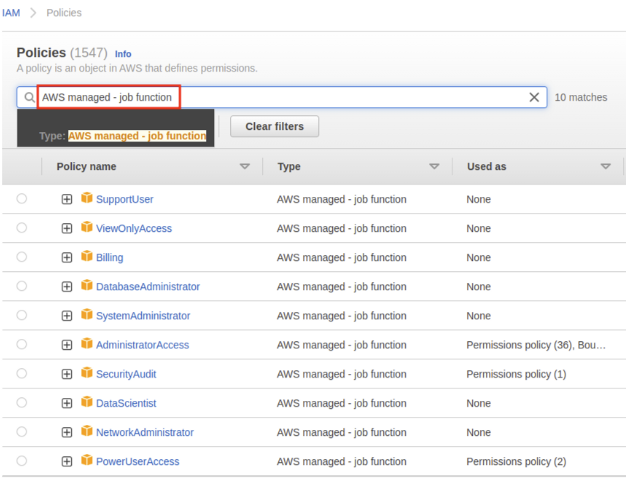Image resolution: width=630 pixels, height=478 pixels.
Task: Select the NetworkAdministrator policy radio button
Action: pos(22,432)
